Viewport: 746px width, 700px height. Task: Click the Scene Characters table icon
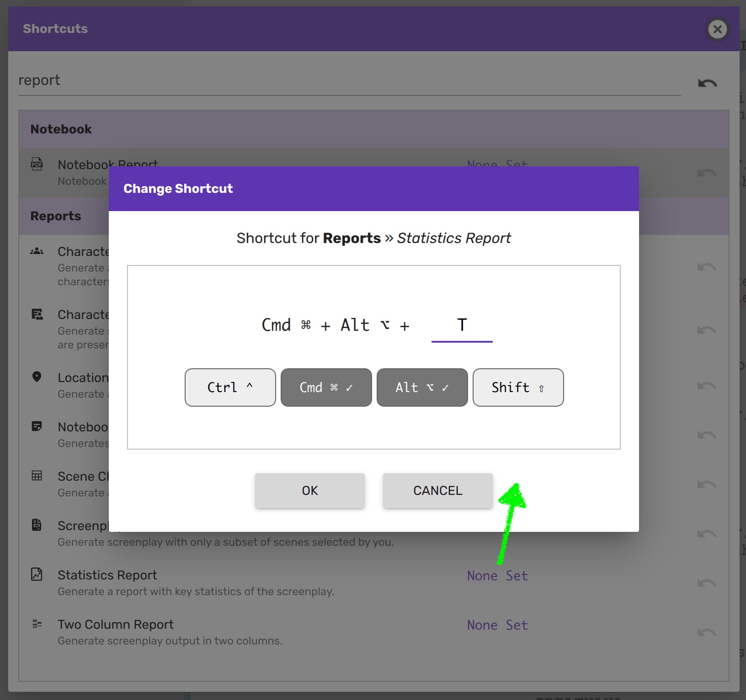pos(37,476)
